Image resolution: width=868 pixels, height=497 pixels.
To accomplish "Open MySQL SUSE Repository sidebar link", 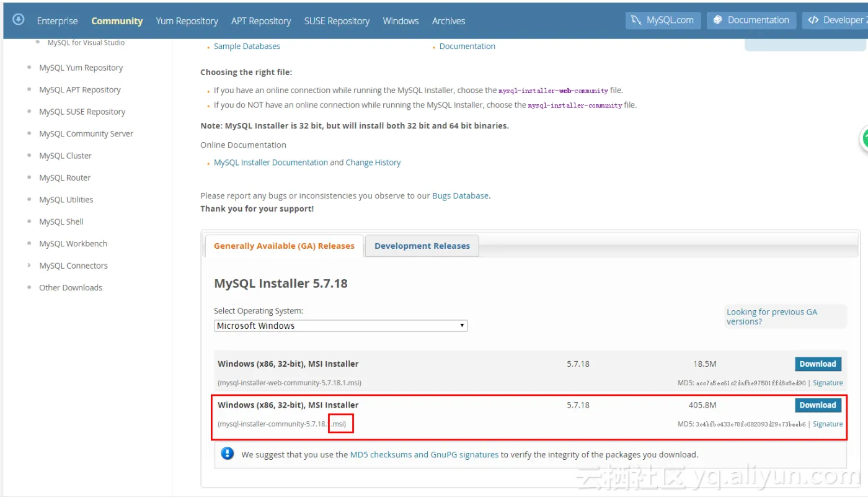I will click(x=82, y=112).
